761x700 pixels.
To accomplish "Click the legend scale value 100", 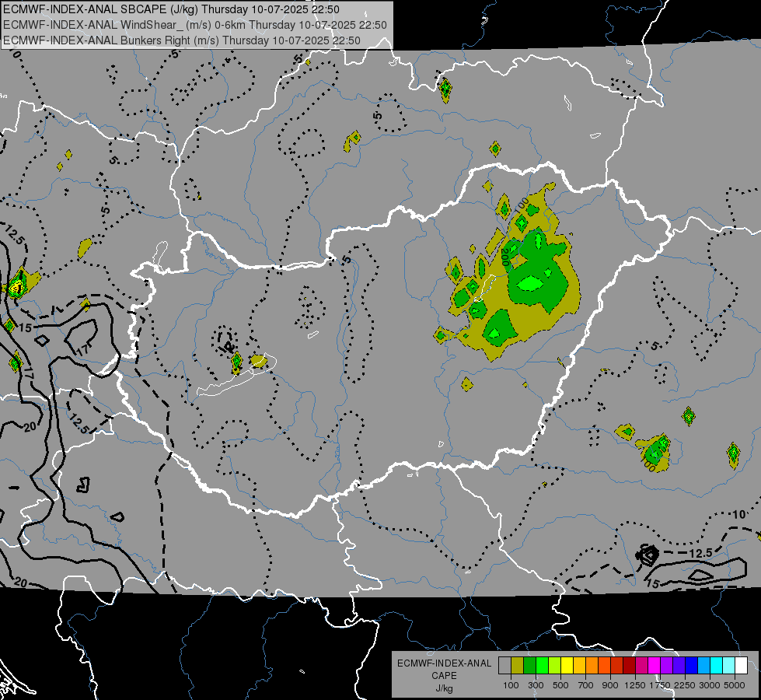I will pyautogui.click(x=511, y=685).
